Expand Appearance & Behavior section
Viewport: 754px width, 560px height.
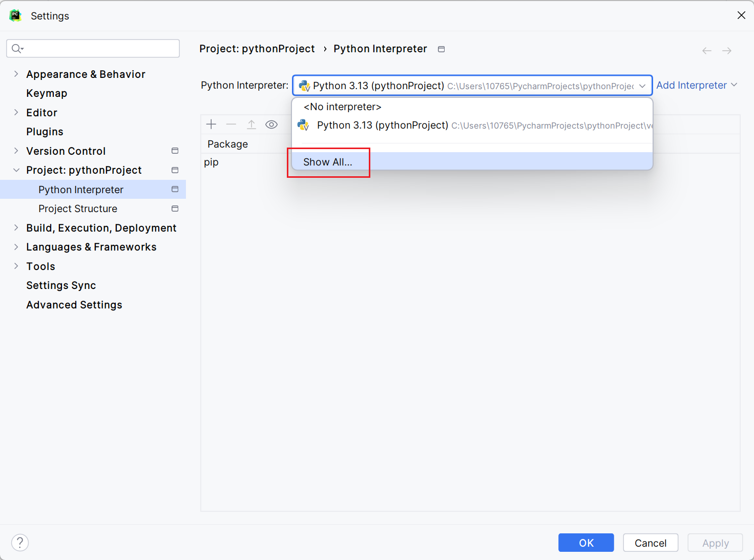click(x=16, y=74)
